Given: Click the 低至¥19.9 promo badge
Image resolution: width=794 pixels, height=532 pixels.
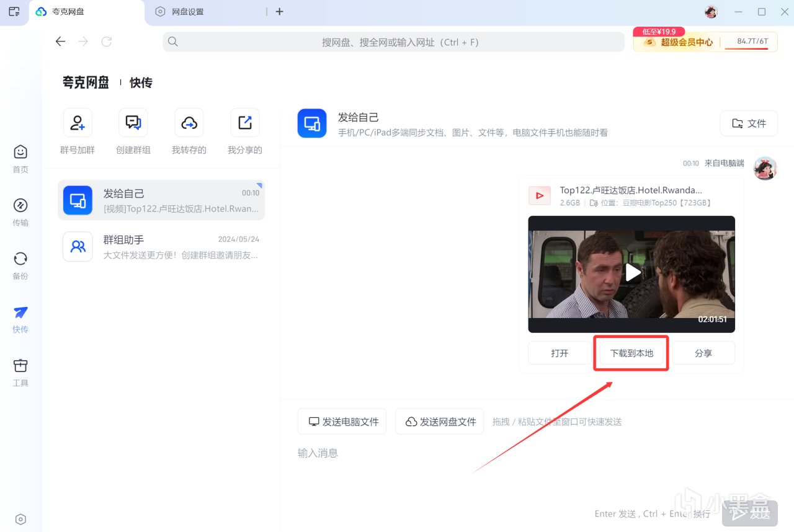Looking at the screenshot, I should pyautogui.click(x=659, y=32).
